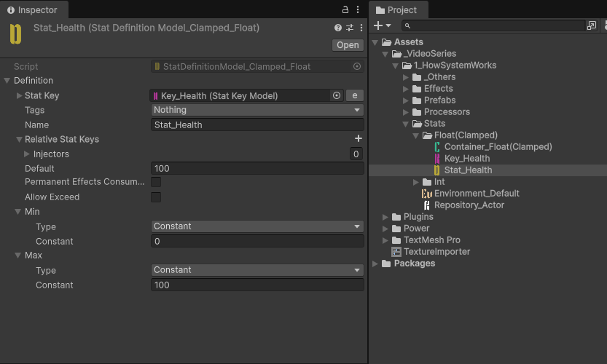Expand the Injectors foldout

(27, 154)
